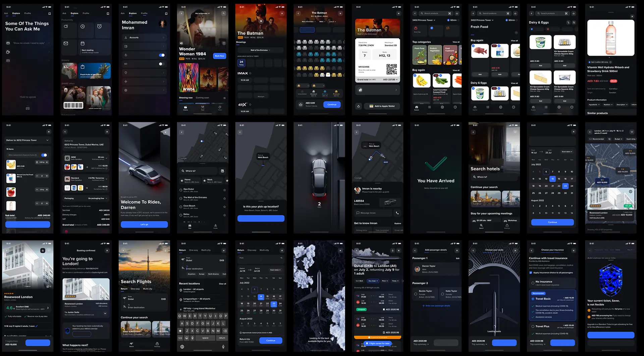Open Enter new passenger details link
Viewport: 644px width, 356px height.
[436, 306]
